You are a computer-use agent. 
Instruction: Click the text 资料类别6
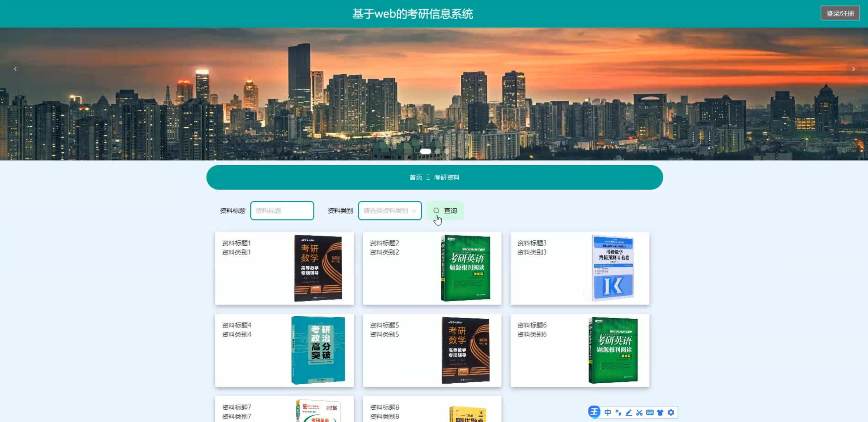(x=532, y=334)
